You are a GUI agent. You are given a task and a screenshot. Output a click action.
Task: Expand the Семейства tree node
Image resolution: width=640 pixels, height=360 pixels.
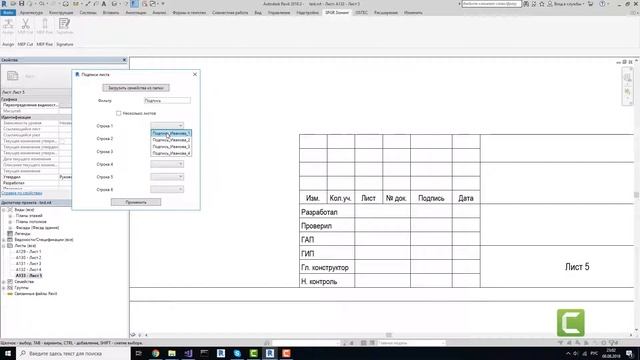(4, 282)
